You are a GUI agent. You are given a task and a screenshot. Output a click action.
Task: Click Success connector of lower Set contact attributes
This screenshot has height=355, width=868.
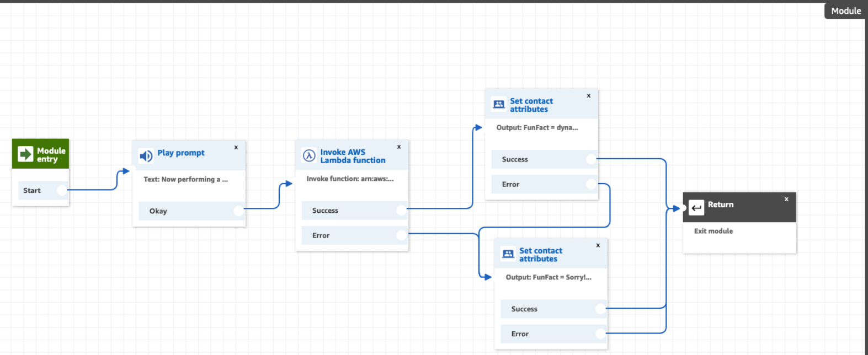600,309
